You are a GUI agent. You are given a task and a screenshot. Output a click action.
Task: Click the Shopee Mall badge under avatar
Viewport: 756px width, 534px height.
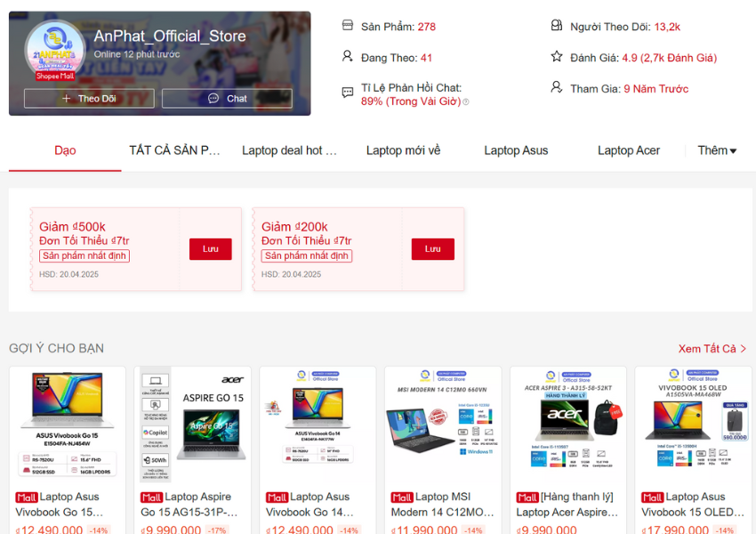point(55,77)
